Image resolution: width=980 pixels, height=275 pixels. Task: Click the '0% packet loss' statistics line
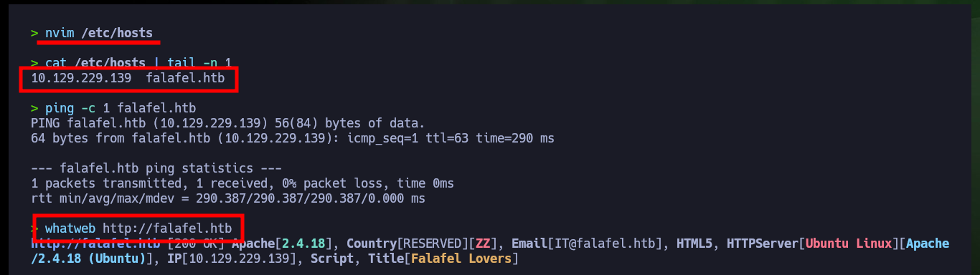[242, 183]
